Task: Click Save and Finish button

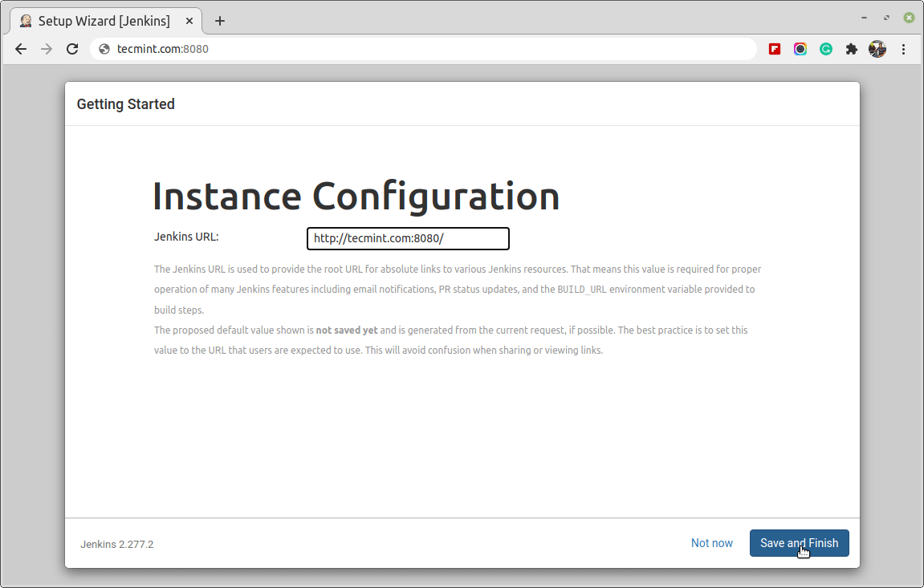Action: point(799,543)
